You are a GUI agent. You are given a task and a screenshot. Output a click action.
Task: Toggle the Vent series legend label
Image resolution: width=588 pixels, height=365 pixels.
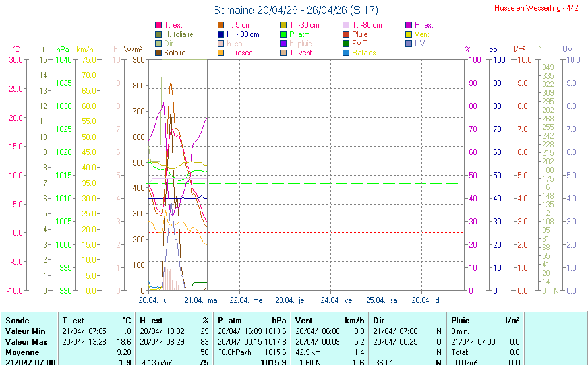[x=422, y=34]
